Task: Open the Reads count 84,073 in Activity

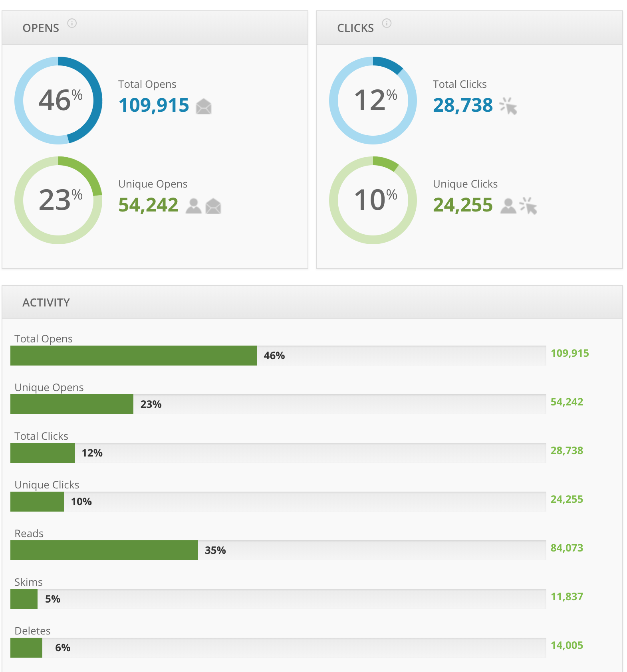Action: (567, 548)
